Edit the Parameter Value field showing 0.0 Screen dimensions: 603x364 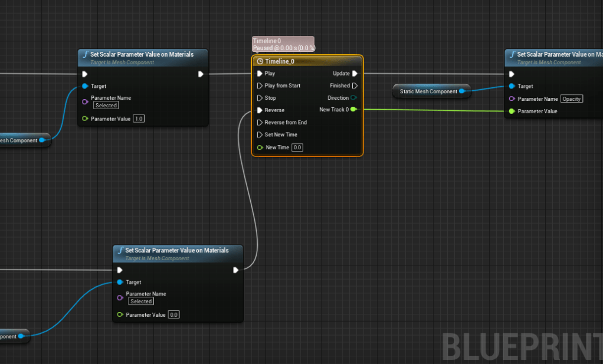pos(174,314)
